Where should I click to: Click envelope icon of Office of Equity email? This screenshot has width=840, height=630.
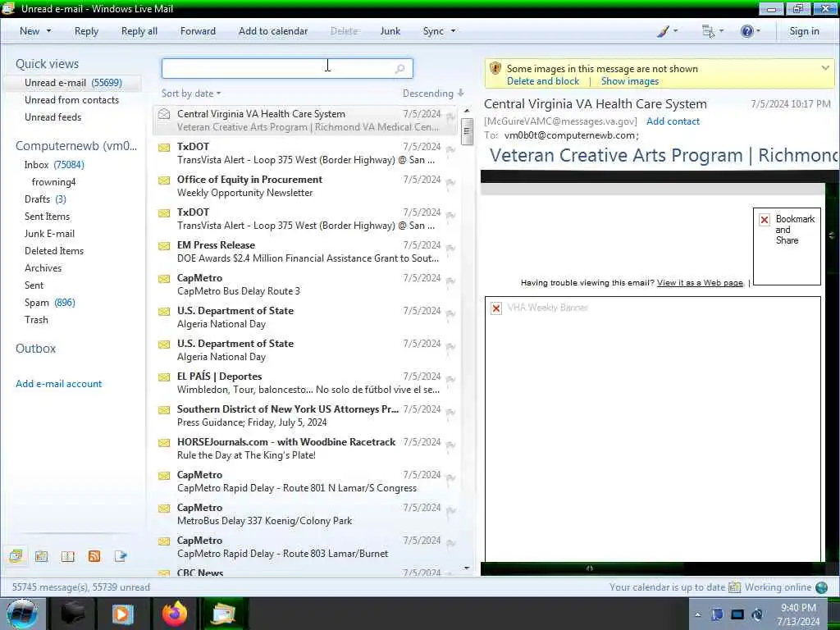[164, 180]
